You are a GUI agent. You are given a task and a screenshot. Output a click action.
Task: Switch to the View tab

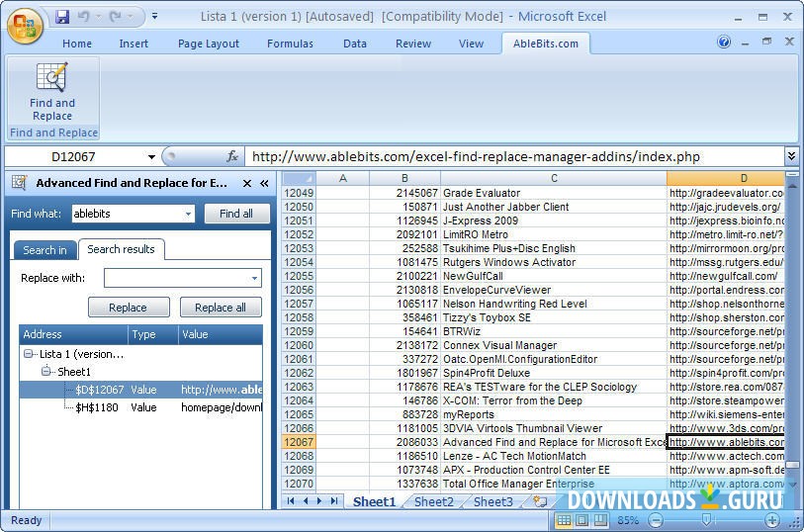471,44
